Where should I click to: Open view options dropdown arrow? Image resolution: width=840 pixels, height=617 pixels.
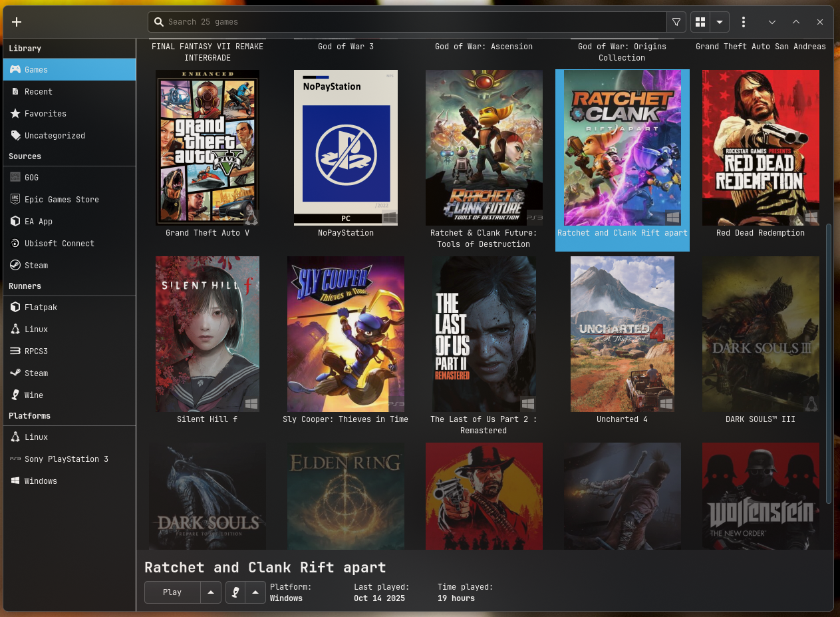coord(720,22)
